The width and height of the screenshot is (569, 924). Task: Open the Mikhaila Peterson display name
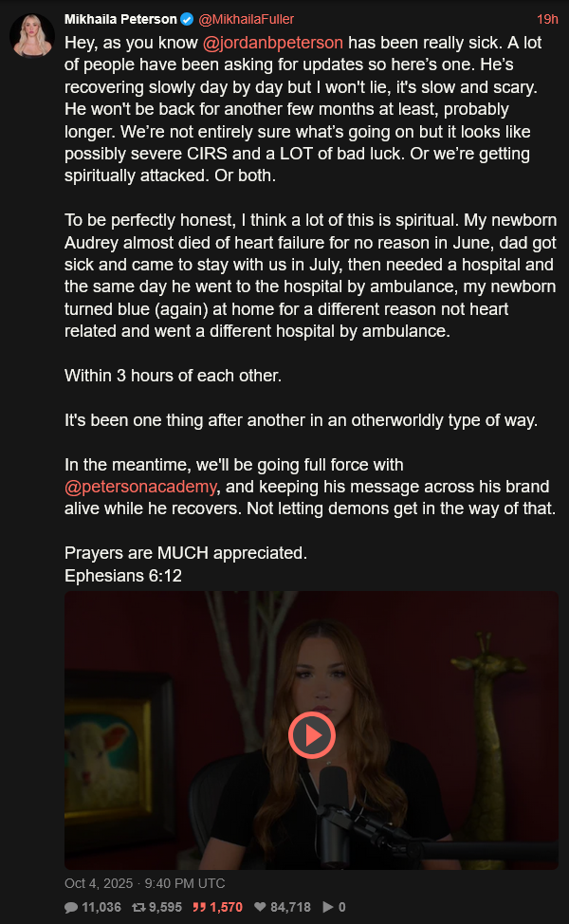tap(120, 19)
